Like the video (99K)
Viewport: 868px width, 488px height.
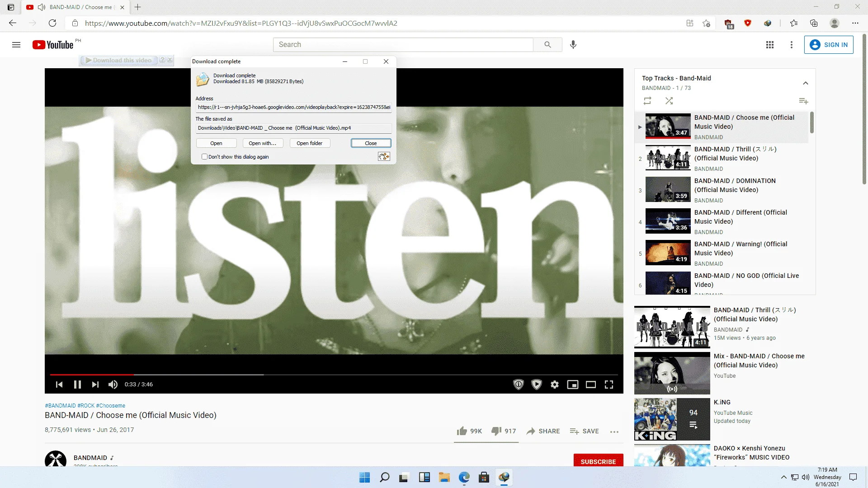[x=469, y=431]
